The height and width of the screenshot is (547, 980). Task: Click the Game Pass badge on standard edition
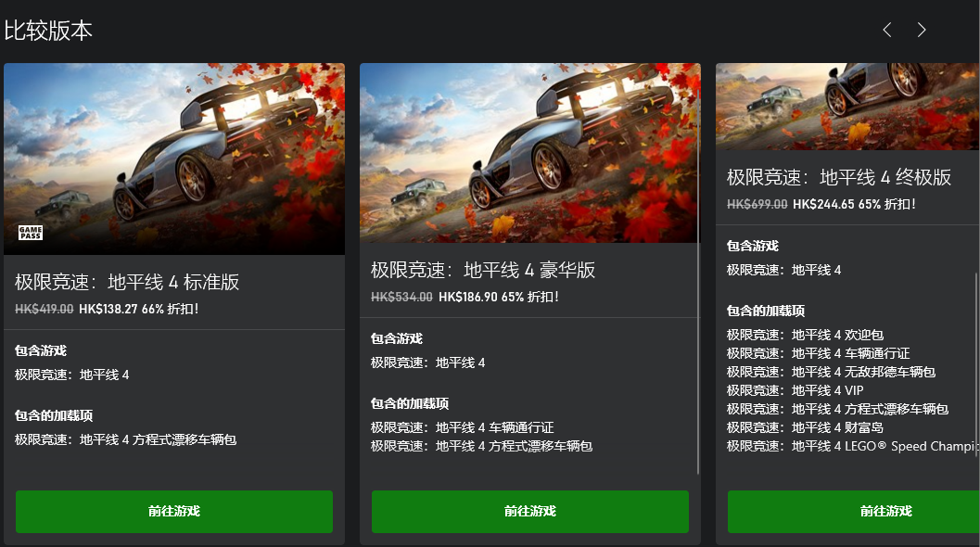(30, 234)
